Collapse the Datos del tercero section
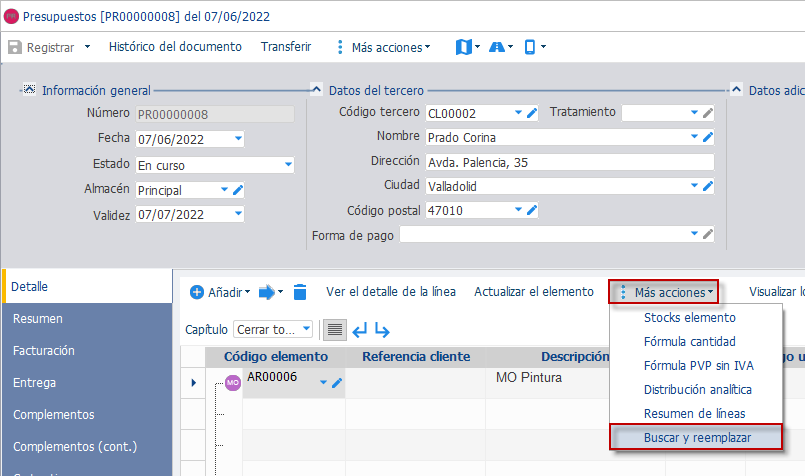The image size is (805, 476). point(316,89)
